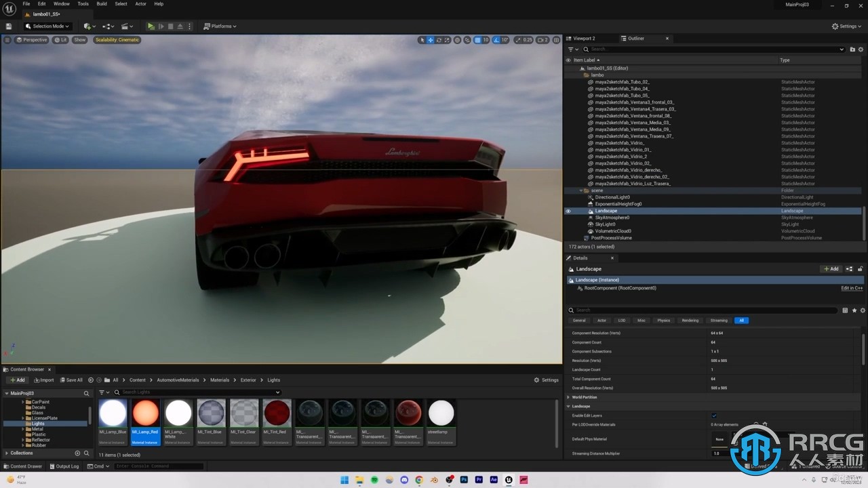The image size is (868, 488).
Task: Open the Platforms dropdown
Action: pyautogui.click(x=220, y=26)
